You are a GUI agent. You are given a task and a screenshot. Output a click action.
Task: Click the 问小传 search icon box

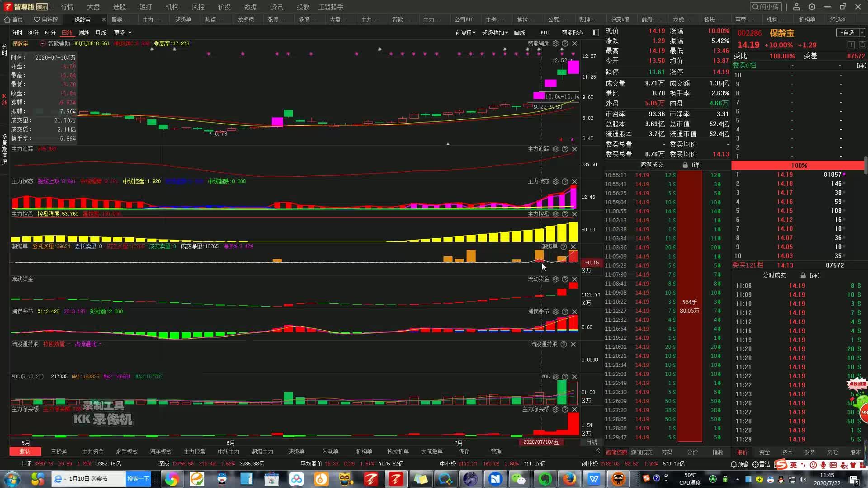click(766, 7)
